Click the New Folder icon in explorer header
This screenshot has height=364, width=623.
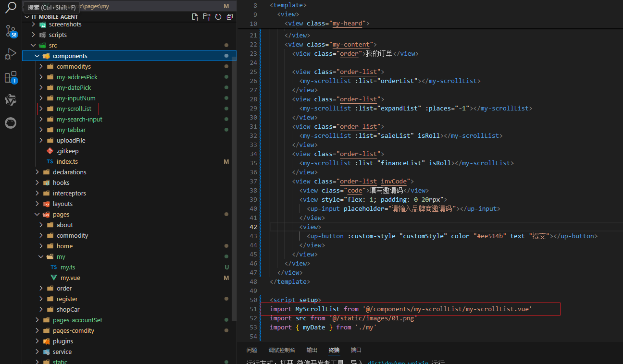click(x=207, y=17)
